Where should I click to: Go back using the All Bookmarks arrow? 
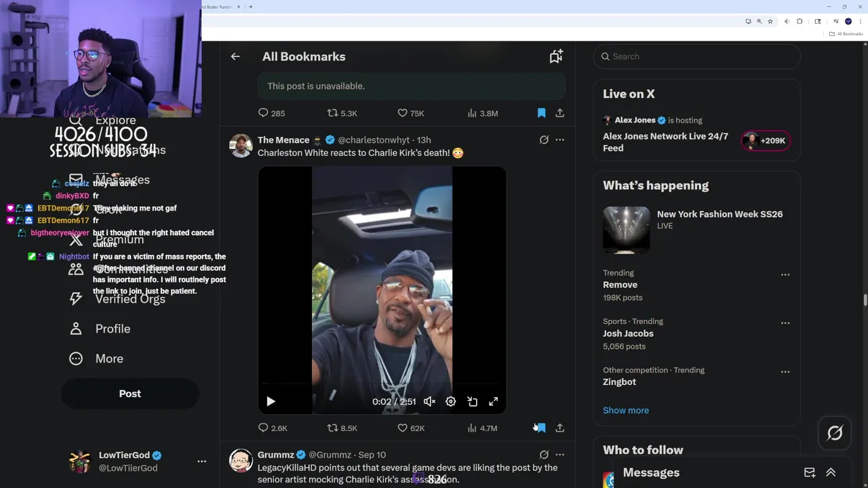[x=235, y=56]
